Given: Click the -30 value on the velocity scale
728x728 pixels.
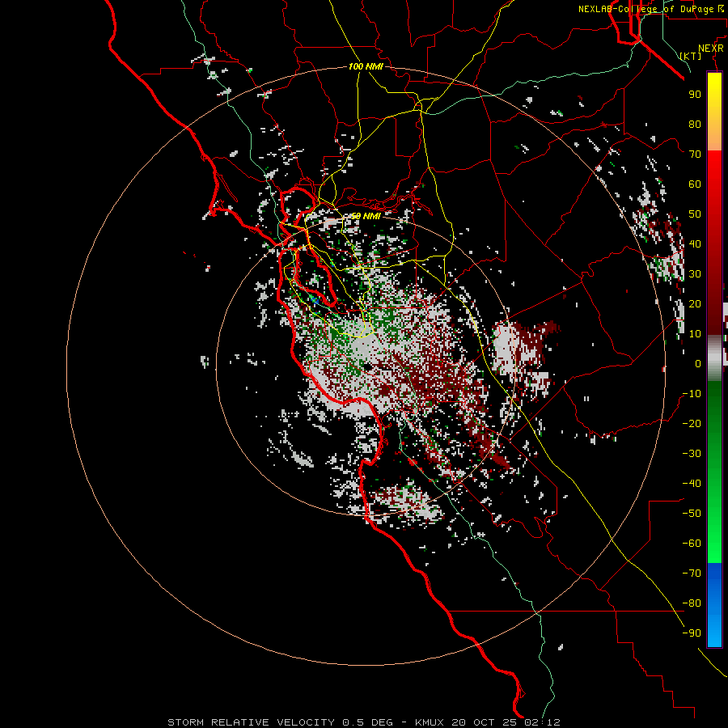Looking at the screenshot, I should tap(692, 454).
